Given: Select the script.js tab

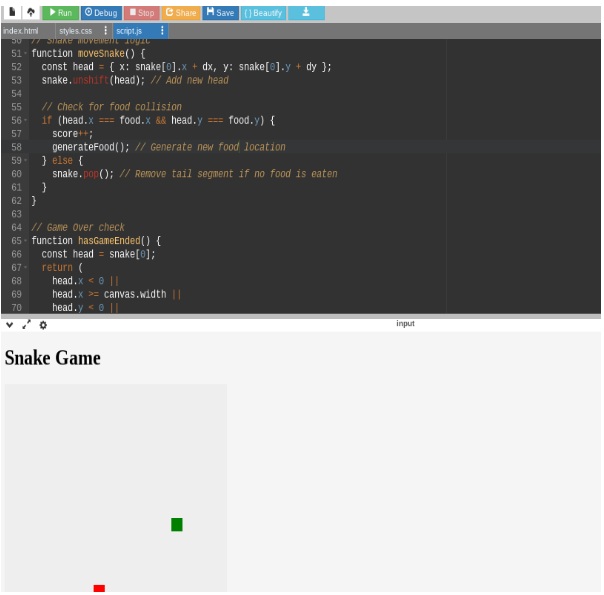Looking at the screenshot, I should coord(129,31).
